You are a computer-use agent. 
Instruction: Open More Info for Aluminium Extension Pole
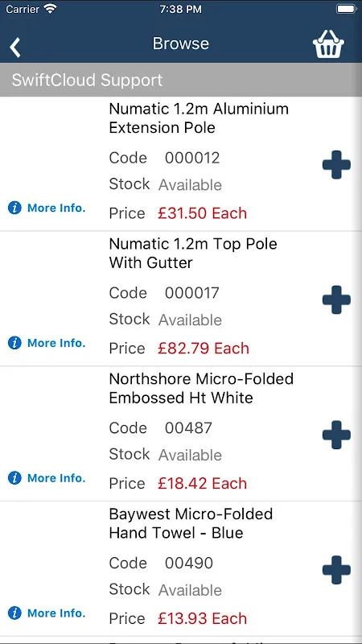56,208
